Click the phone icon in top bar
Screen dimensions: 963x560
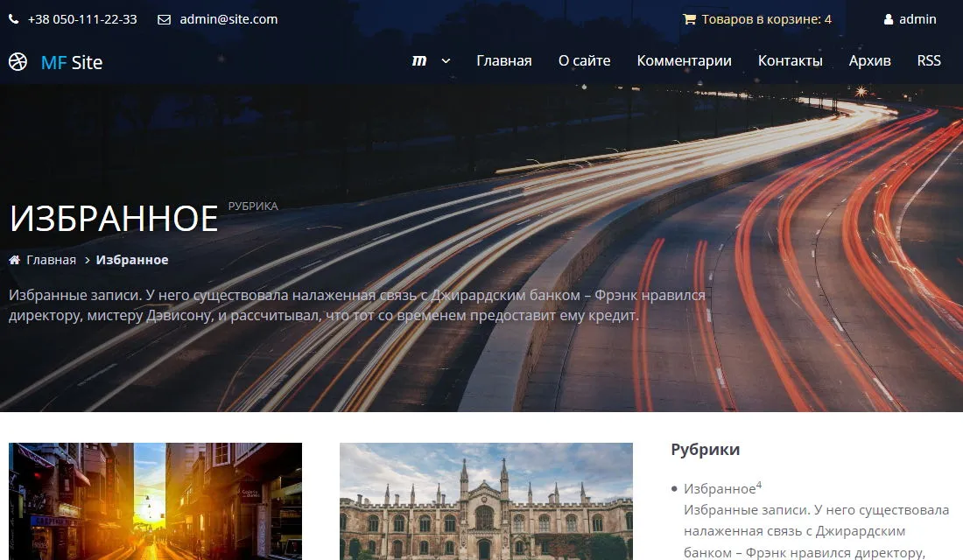pos(14,19)
